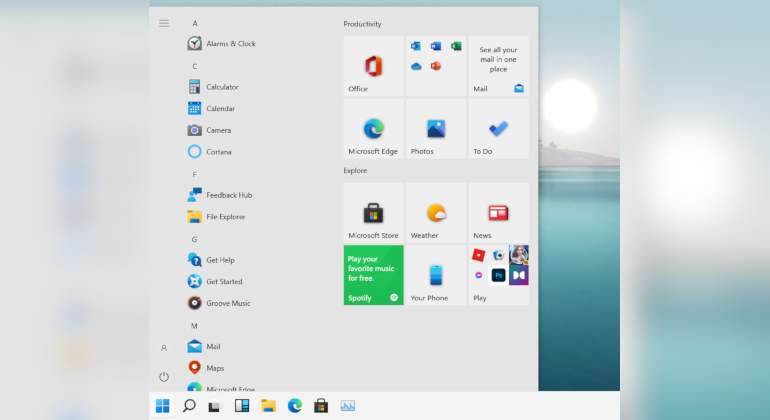Open the Weather tile
Image resolution: width=770 pixels, height=420 pixels.
point(436,213)
